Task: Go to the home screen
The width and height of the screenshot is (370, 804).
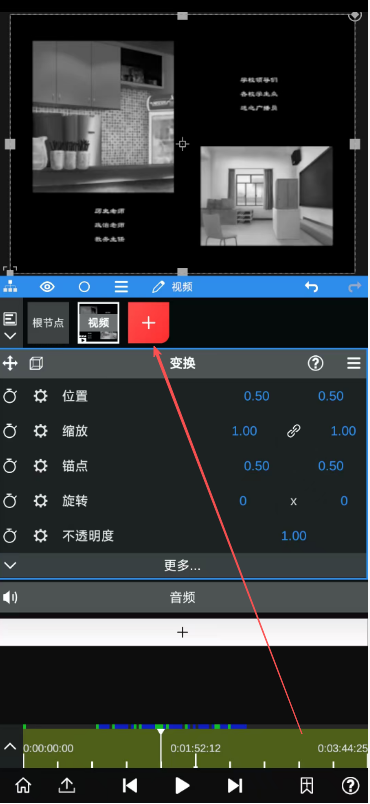Action: [23, 785]
